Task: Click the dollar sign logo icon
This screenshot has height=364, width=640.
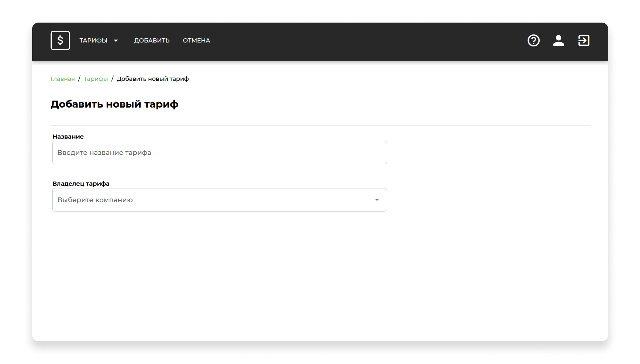Action: click(60, 41)
